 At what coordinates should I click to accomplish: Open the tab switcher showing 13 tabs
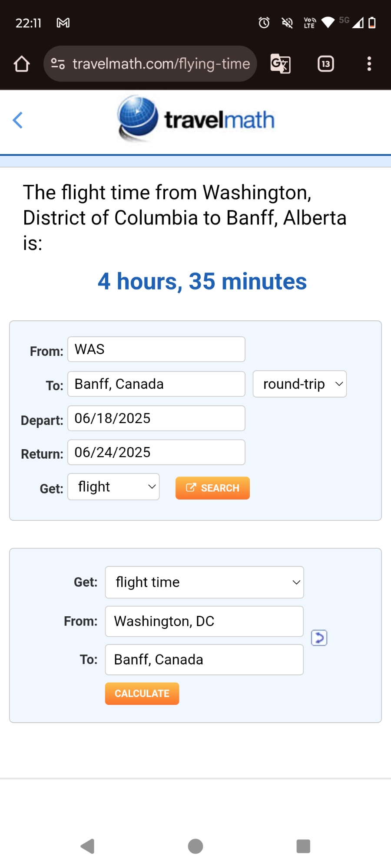click(325, 64)
